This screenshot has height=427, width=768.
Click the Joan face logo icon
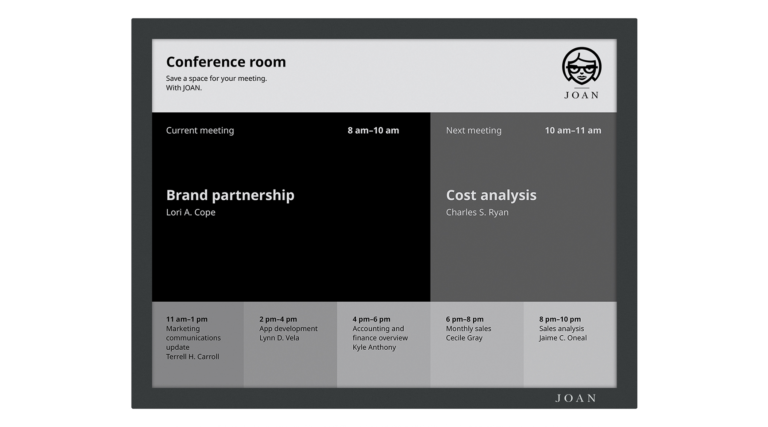pyautogui.click(x=581, y=67)
